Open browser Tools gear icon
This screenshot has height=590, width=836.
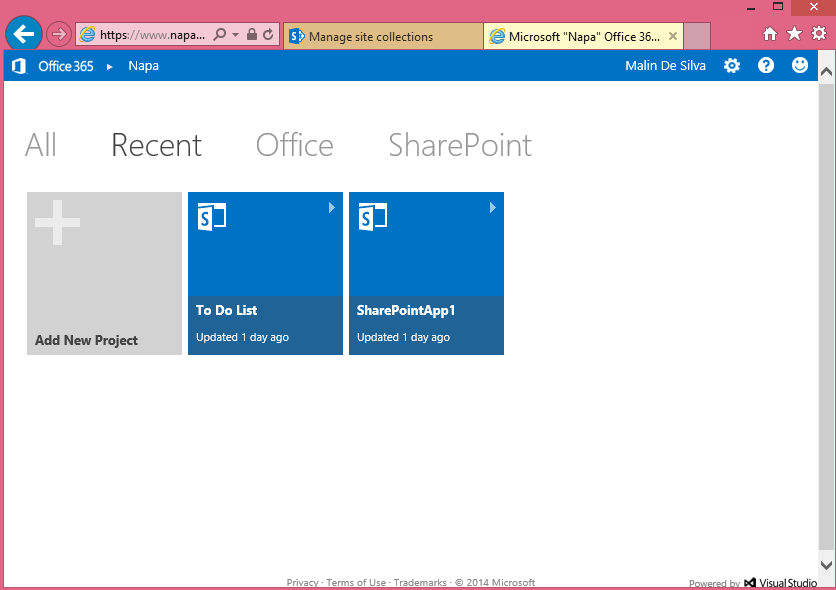(819, 34)
